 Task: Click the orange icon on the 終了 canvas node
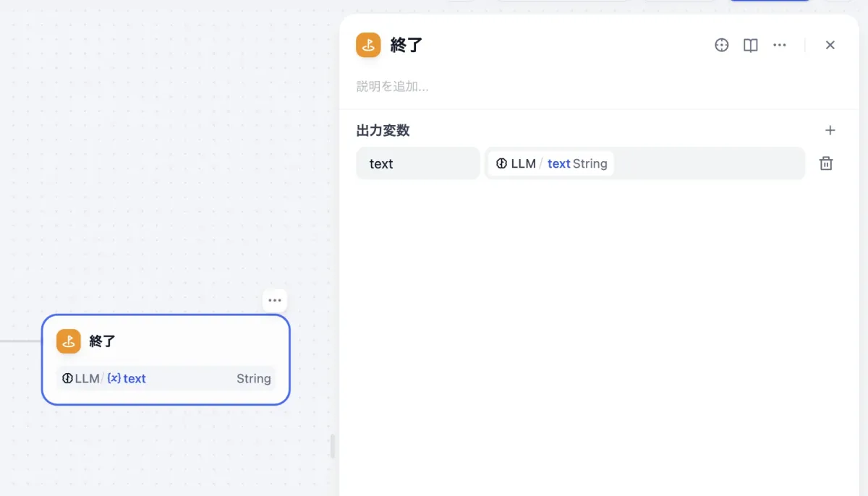(x=69, y=341)
